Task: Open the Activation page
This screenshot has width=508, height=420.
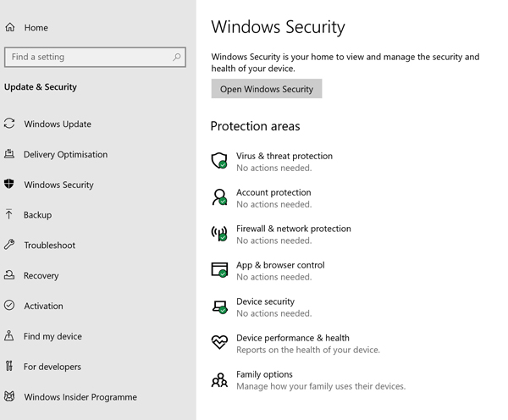Action: pyautogui.click(x=43, y=306)
